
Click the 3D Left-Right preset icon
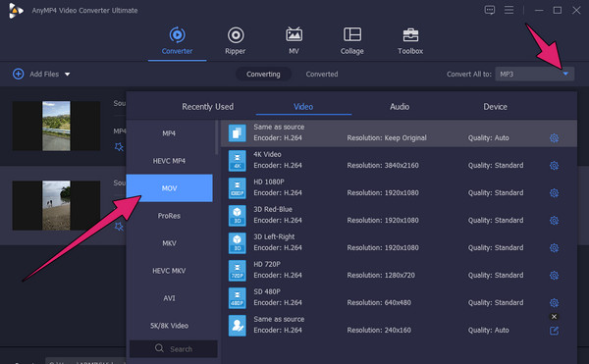238,243
